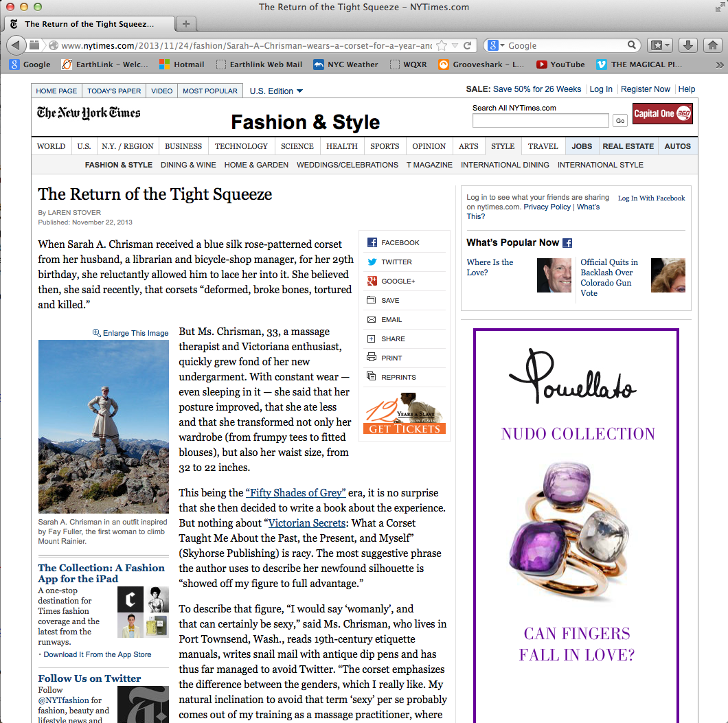The height and width of the screenshot is (723, 728).
Task: Click the Share plus icon
Action: [372, 338]
